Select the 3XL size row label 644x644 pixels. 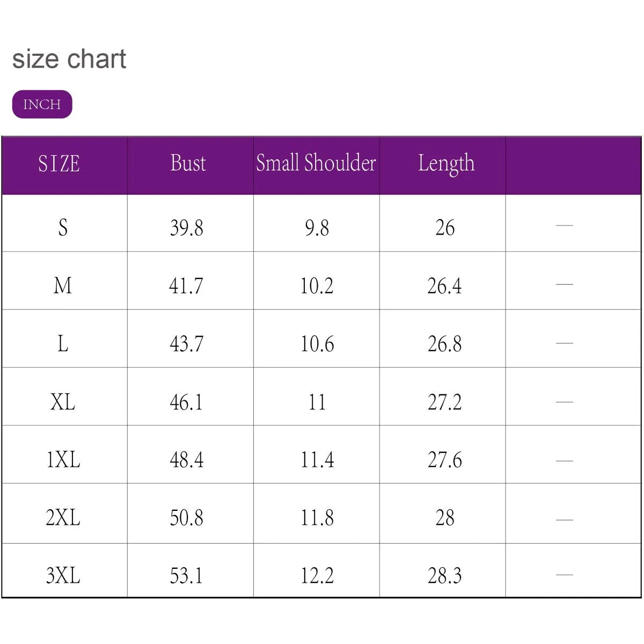63,576
